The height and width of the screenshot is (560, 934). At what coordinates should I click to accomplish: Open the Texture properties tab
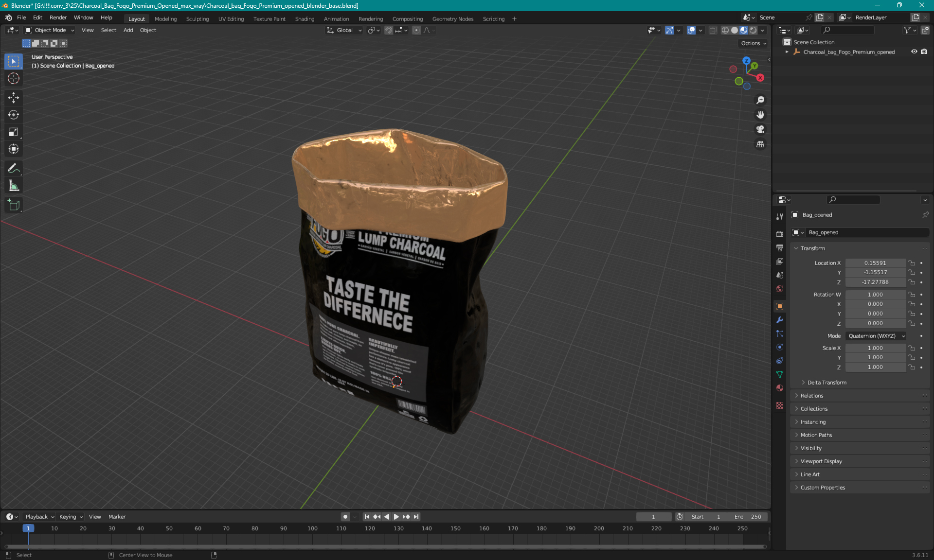coord(780,405)
